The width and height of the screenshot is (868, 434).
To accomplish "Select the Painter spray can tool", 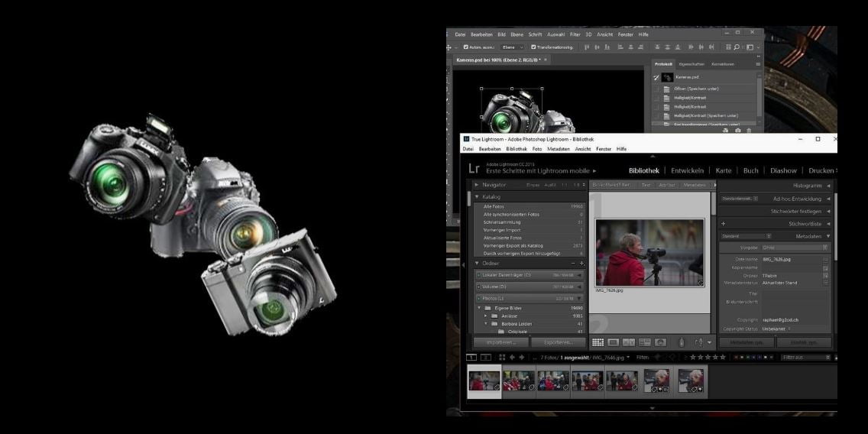I will point(682,342).
